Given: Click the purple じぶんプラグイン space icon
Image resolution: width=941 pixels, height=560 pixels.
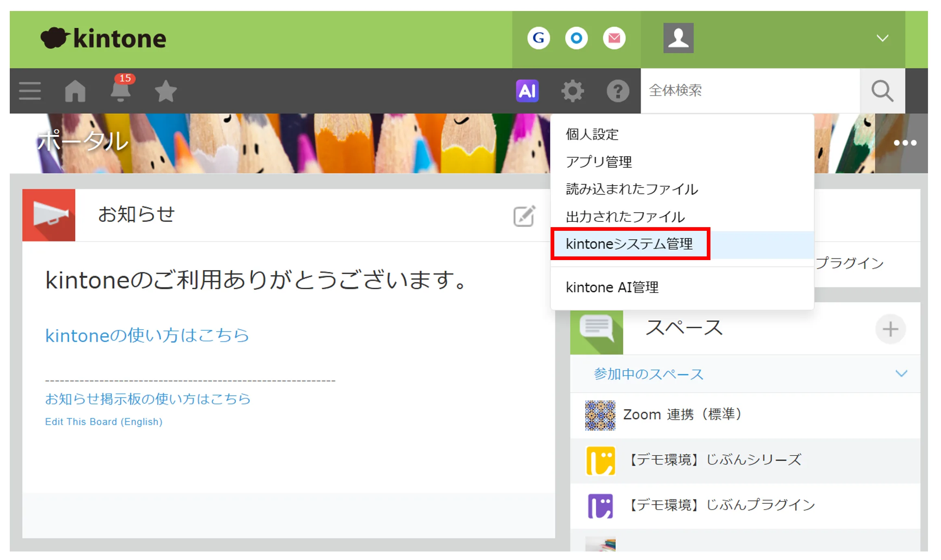Looking at the screenshot, I should tap(600, 506).
